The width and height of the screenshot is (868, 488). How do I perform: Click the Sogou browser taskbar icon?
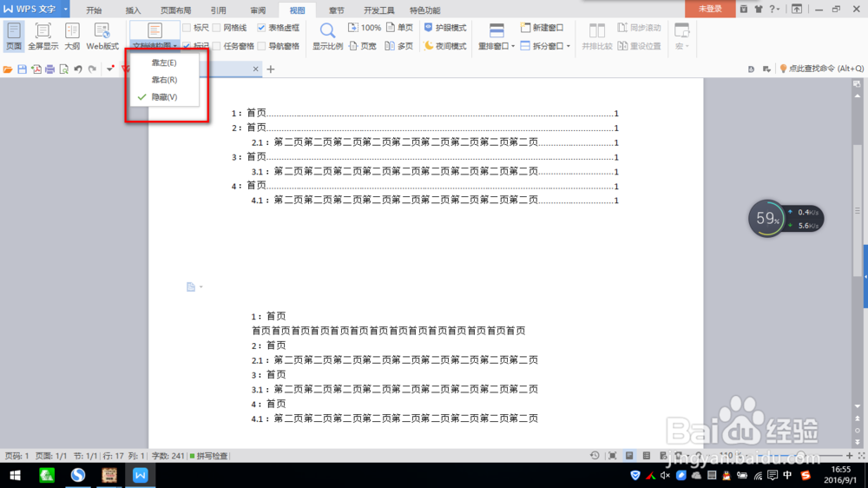(x=77, y=475)
